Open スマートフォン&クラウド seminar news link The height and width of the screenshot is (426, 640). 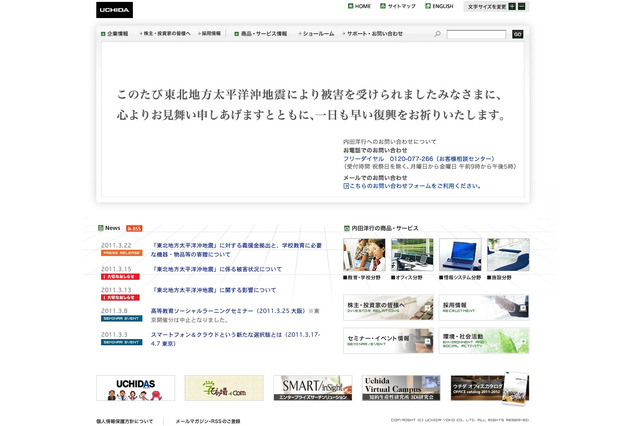pyautogui.click(x=236, y=339)
